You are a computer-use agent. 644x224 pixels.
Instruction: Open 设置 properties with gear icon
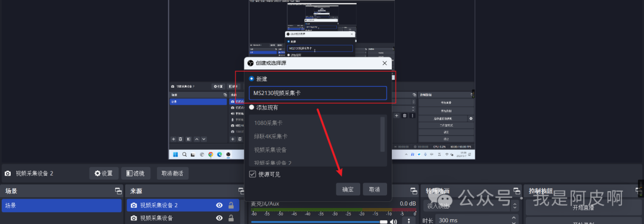[104, 173]
